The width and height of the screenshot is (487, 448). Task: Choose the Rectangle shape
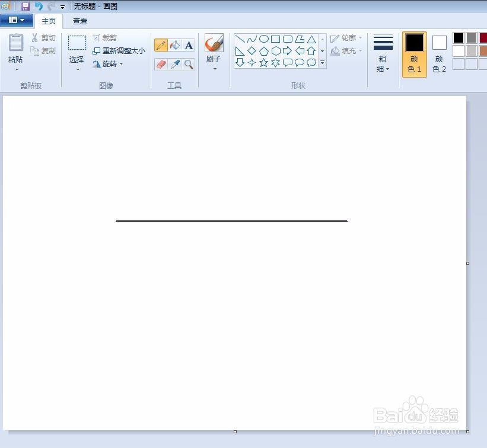[x=275, y=39]
